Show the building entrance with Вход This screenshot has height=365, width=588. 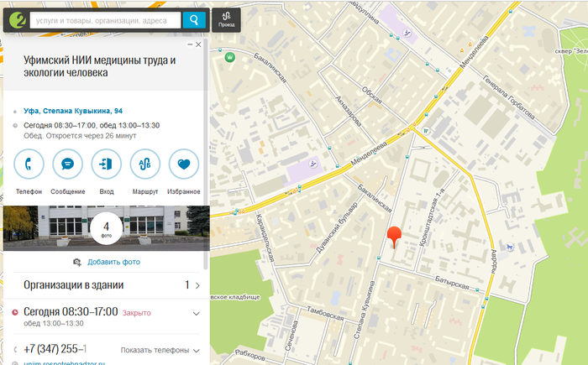[107, 164]
